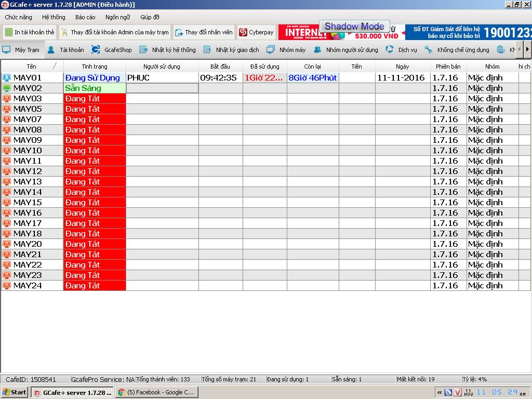The height and width of the screenshot is (399, 532).
Task: Open Nhật ký hệ thống tab
Action: pos(168,50)
